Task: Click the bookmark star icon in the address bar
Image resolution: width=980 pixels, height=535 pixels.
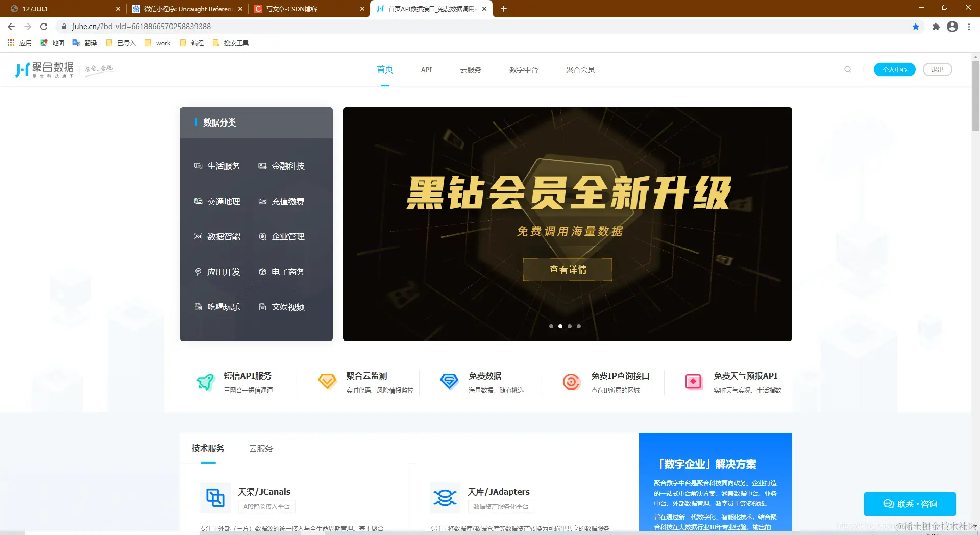Action: pos(916,27)
